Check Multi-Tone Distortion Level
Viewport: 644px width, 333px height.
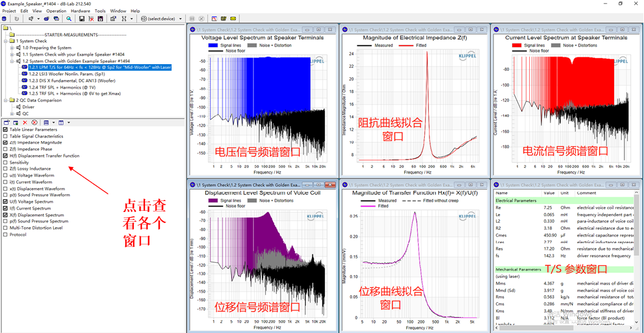coord(5,228)
